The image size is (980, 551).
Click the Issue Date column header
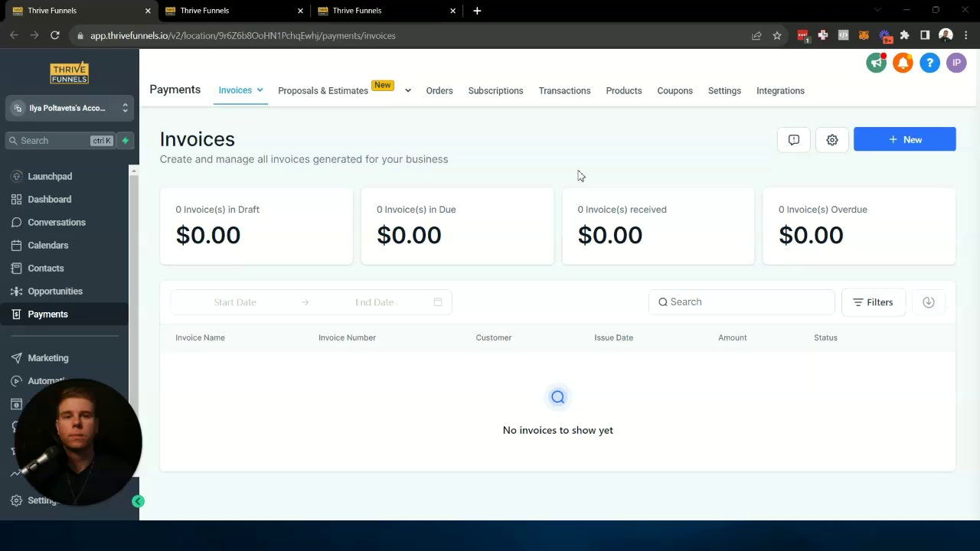coord(614,337)
